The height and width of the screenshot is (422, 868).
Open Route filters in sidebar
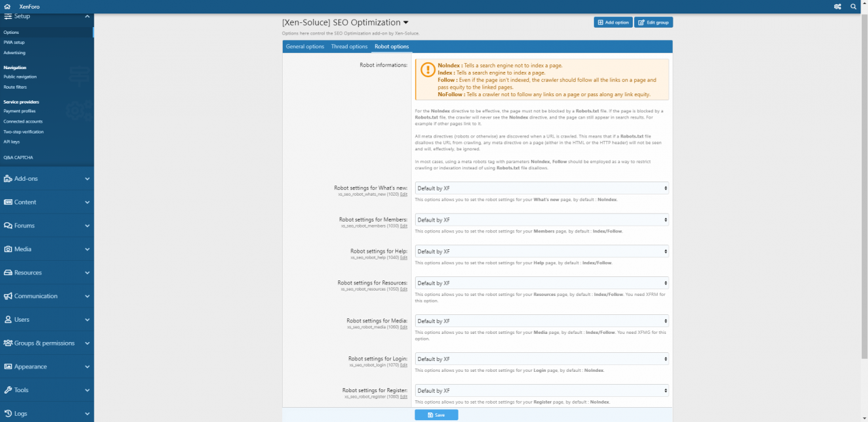pyautogui.click(x=46, y=87)
